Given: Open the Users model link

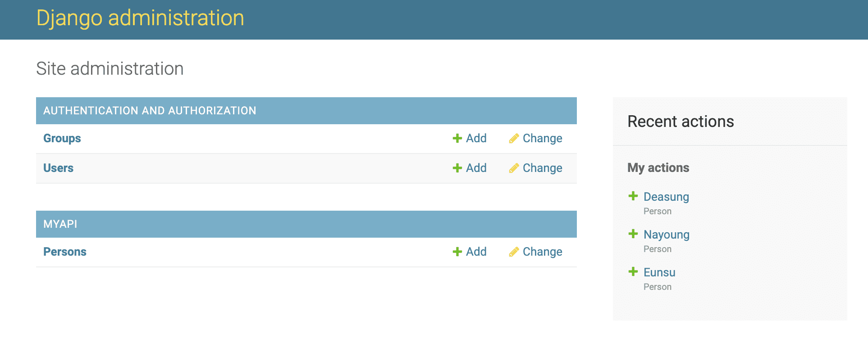Looking at the screenshot, I should tap(58, 168).
